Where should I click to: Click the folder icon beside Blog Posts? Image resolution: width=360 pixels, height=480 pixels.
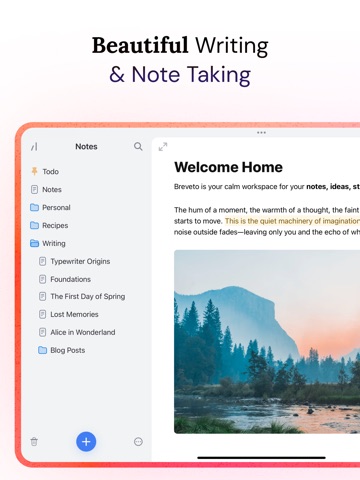pos(42,350)
